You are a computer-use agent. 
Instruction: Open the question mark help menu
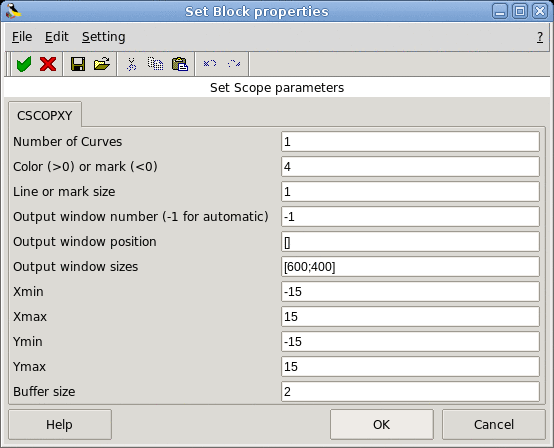[540, 37]
